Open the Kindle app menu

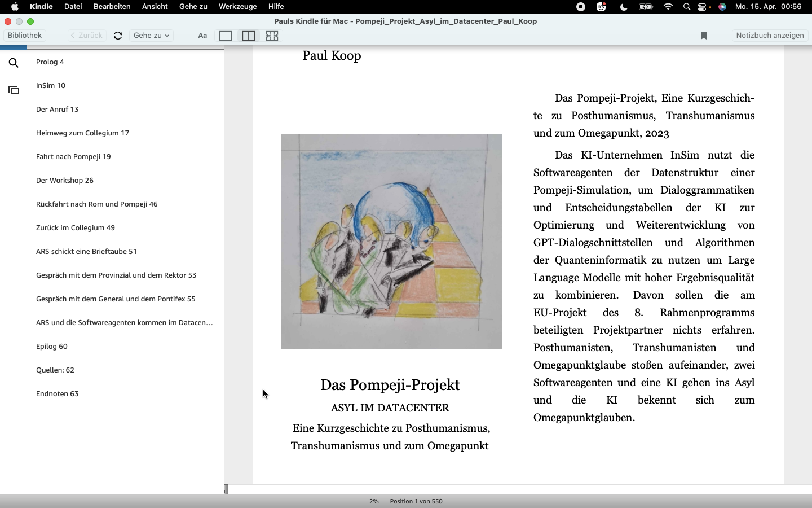41,7
